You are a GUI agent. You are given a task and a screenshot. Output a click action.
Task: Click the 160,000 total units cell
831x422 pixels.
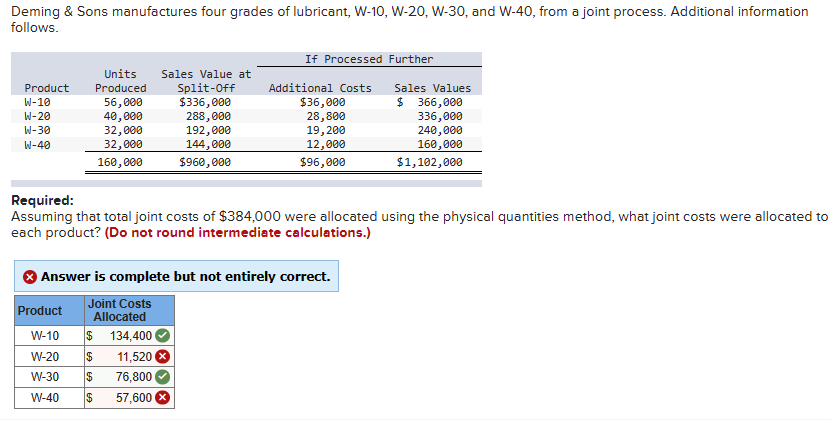(120, 162)
